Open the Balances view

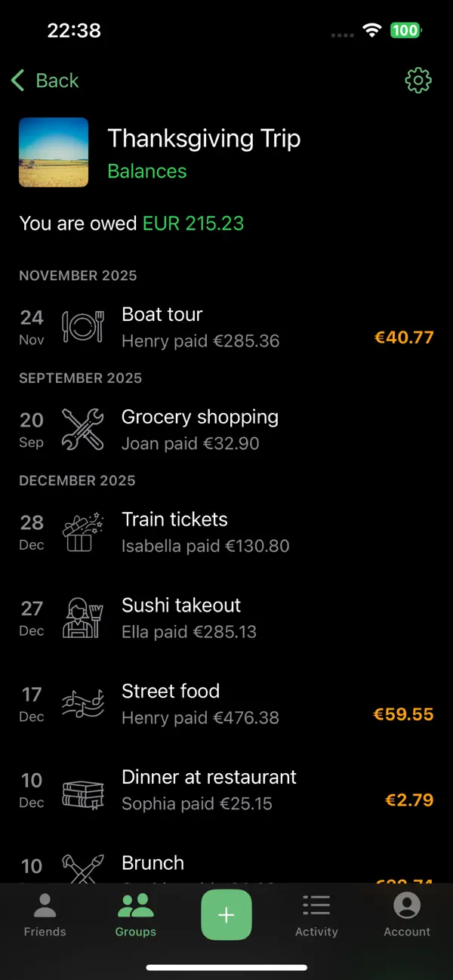pos(146,171)
